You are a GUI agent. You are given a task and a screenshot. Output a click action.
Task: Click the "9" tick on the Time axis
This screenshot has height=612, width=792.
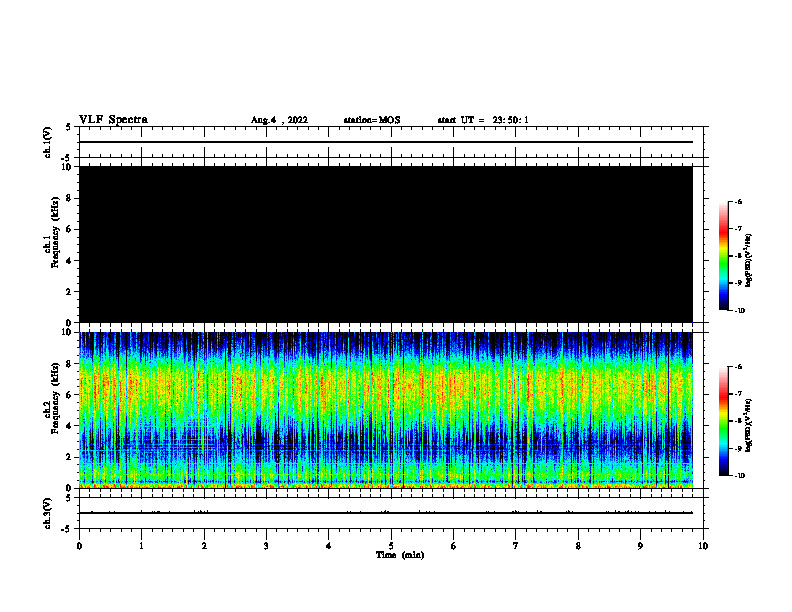click(640, 546)
